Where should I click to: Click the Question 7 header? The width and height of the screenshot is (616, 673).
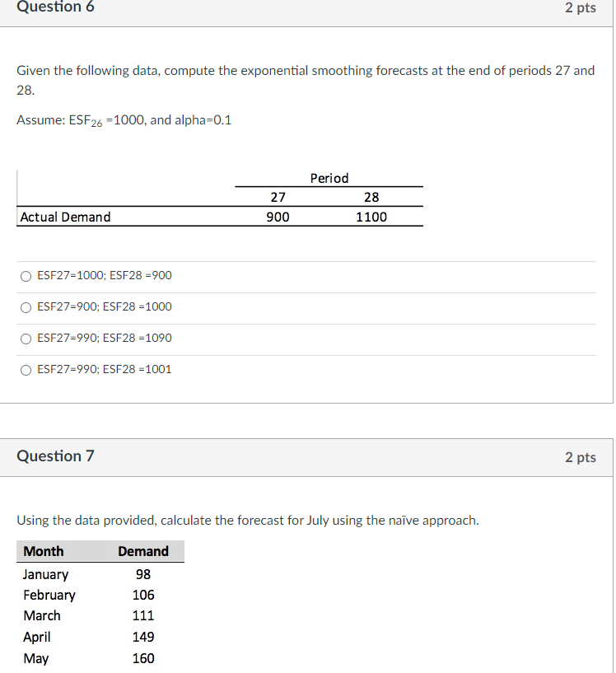[55, 456]
